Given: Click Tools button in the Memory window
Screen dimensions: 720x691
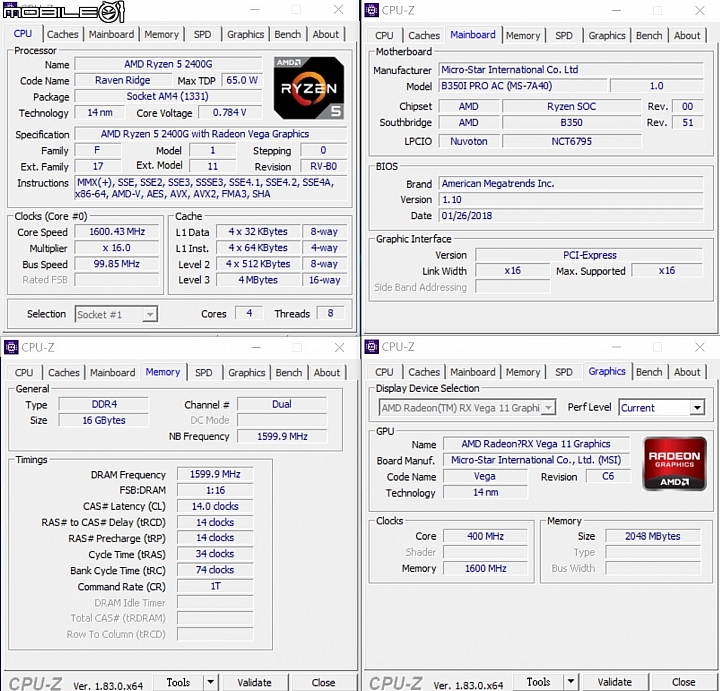Looking at the screenshot, I should (178, 682).
